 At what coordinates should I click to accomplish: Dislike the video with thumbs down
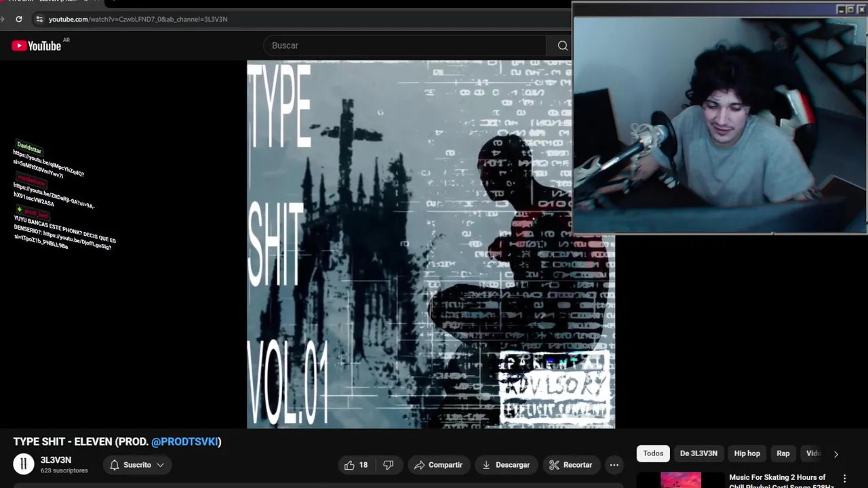[389, 465]
